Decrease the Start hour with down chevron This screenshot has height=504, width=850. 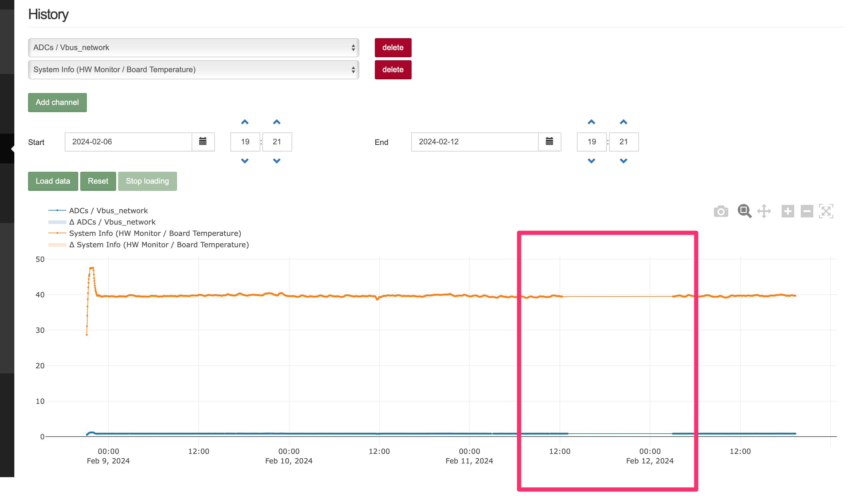(x=245, y=161)
